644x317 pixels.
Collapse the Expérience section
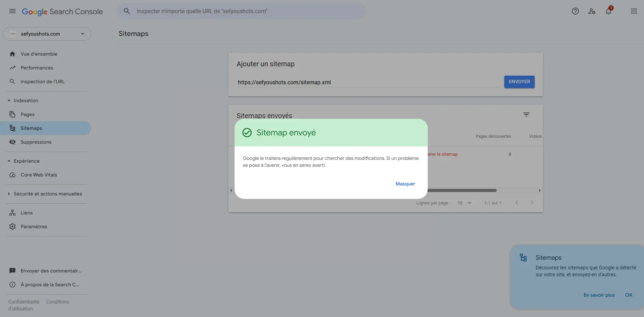[x=9, y=161]
